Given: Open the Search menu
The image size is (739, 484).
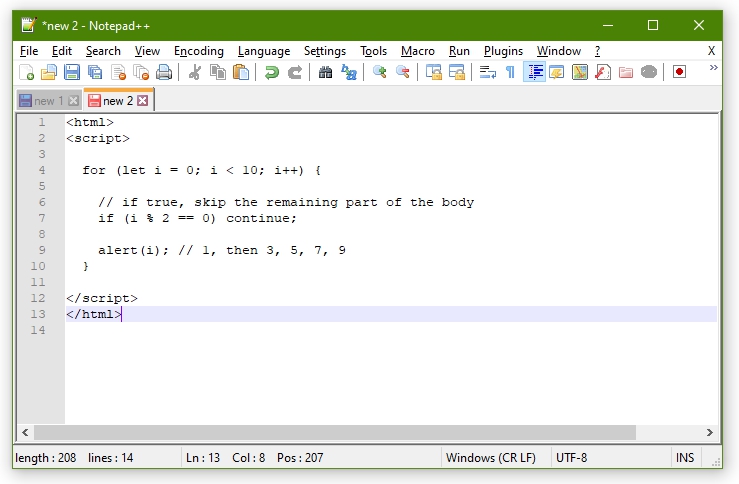Looking at the screenshot, I should coord(103,51).
